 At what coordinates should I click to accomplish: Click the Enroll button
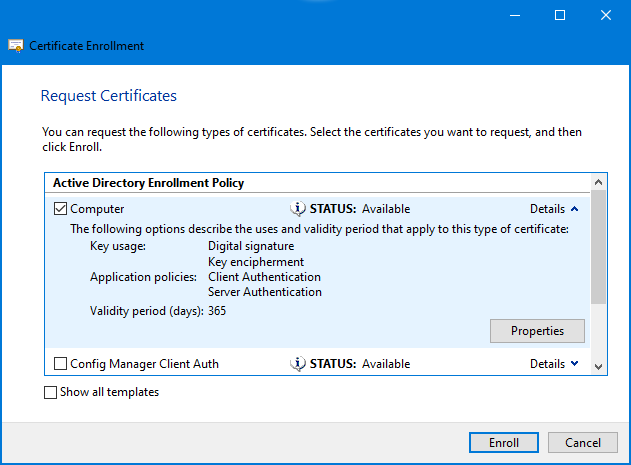point(504,442)
